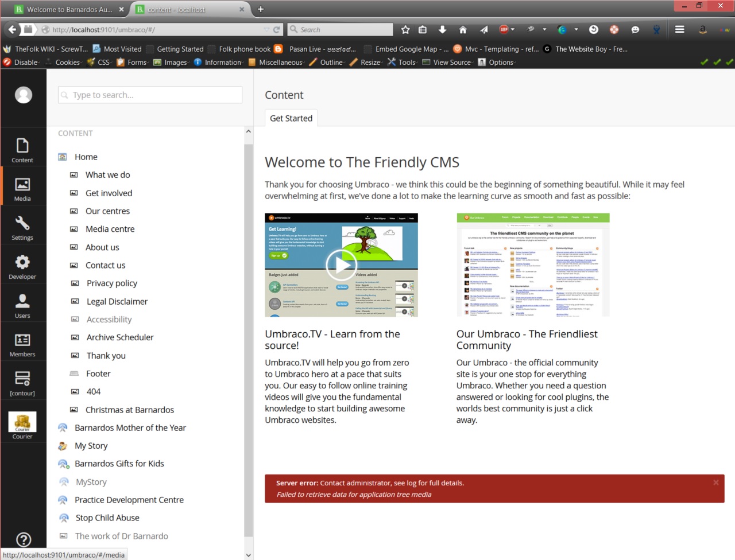Viewport: 735px width, 560px height.
Task: Select the Home node in tree
Action: click(86, 157)
